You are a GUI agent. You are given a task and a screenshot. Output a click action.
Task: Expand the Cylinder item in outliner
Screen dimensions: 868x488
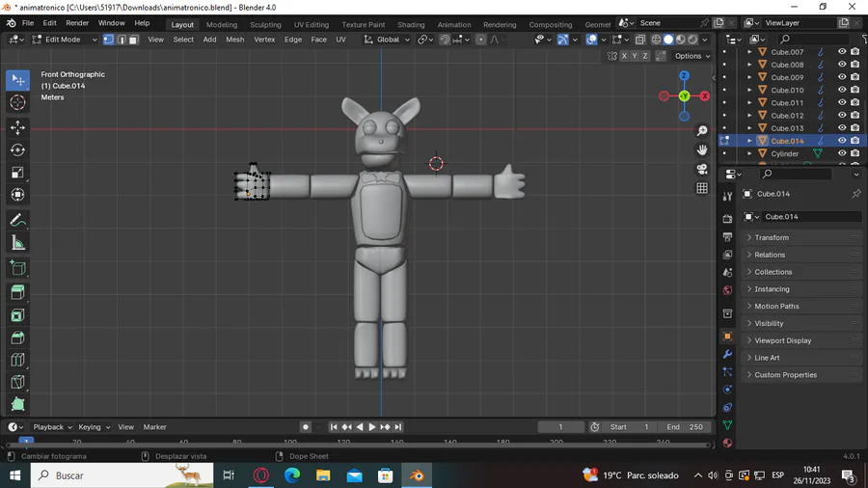click(749, 153)
